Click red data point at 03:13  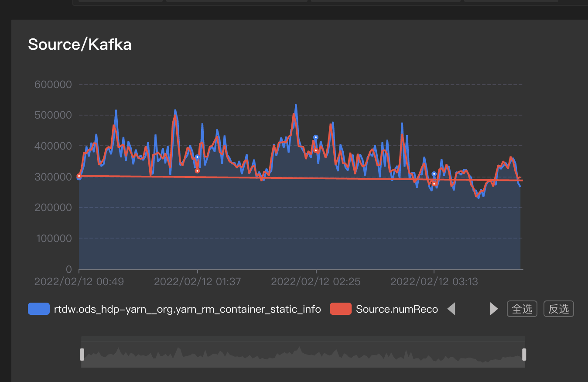click(x=434, y=184)
